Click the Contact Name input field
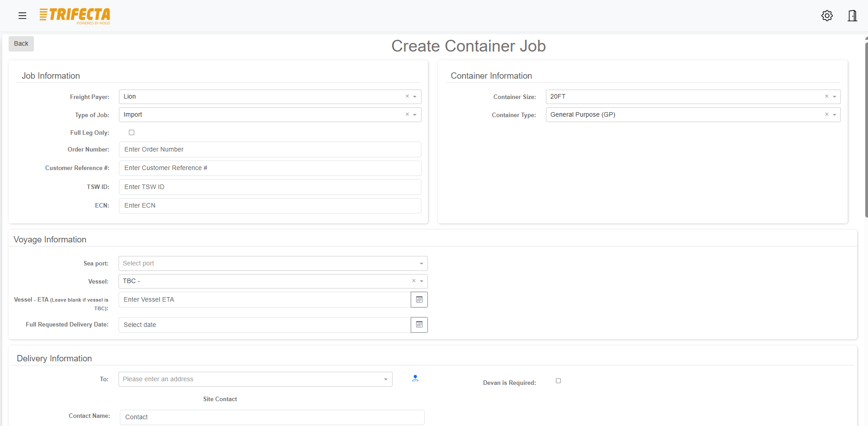Viewport: 868px width, 426px height. (272, 417)
